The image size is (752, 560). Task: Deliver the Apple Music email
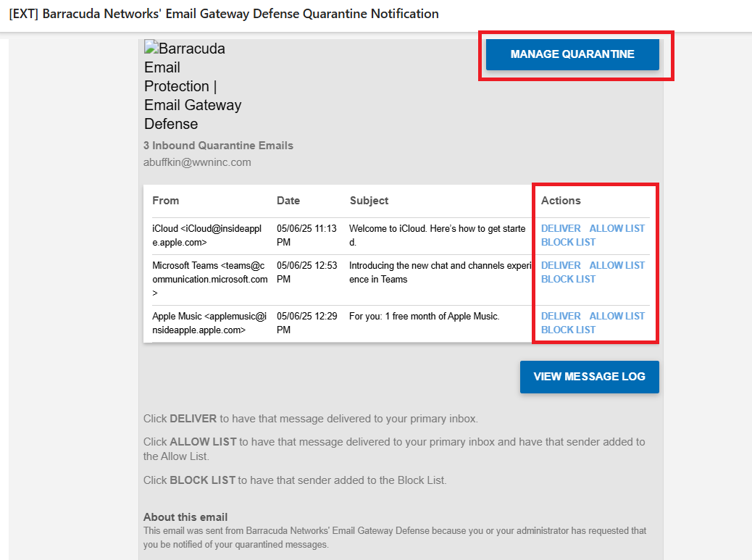561,317
